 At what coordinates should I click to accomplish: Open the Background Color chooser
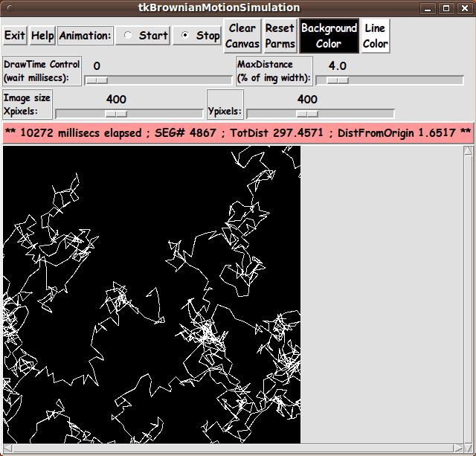pyautogui.click(x=329, y=36)
